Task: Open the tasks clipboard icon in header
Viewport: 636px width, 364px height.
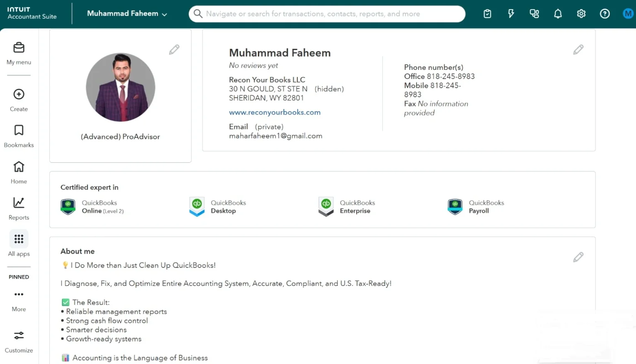Action: 487,14
